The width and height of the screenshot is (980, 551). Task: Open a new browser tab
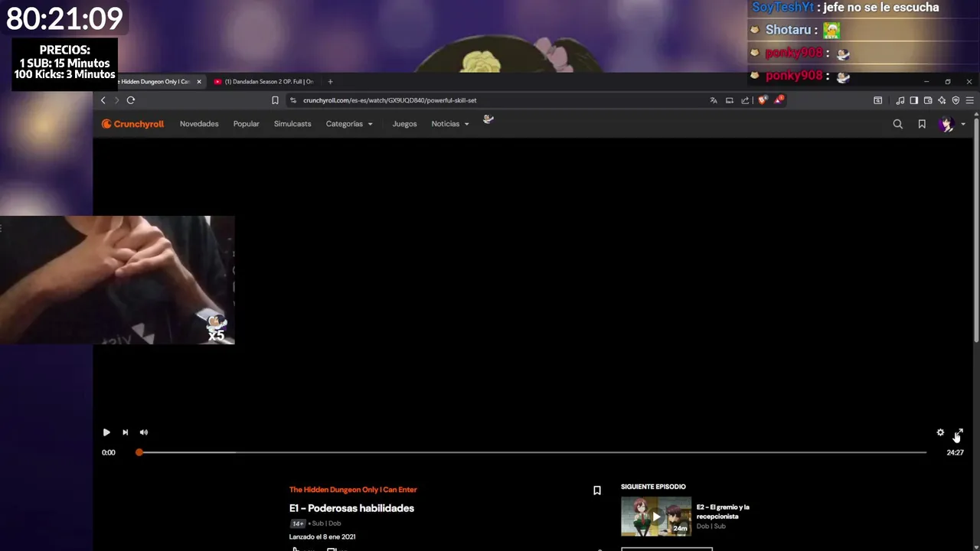tap(330, 82)
